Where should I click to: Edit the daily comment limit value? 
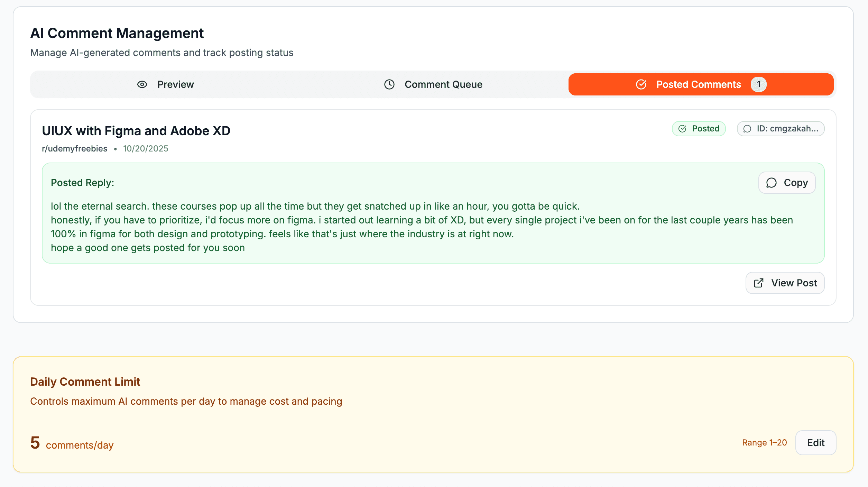[x=815, y=443]
